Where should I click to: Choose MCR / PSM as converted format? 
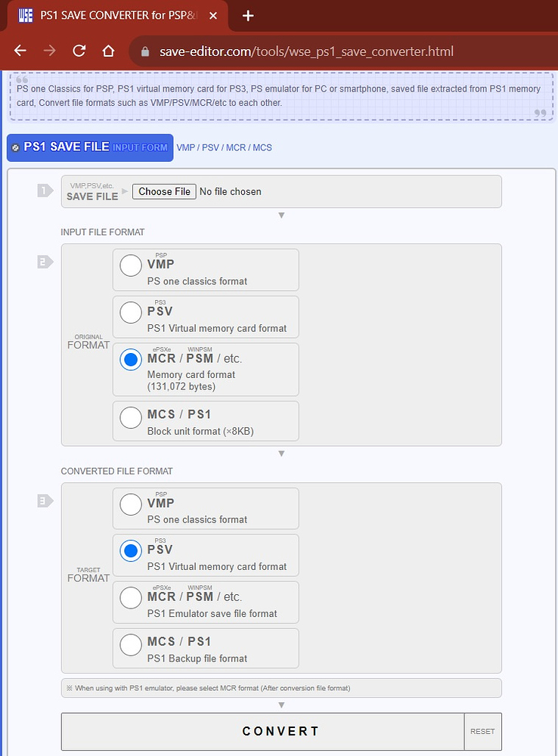[x=131, y=598]
